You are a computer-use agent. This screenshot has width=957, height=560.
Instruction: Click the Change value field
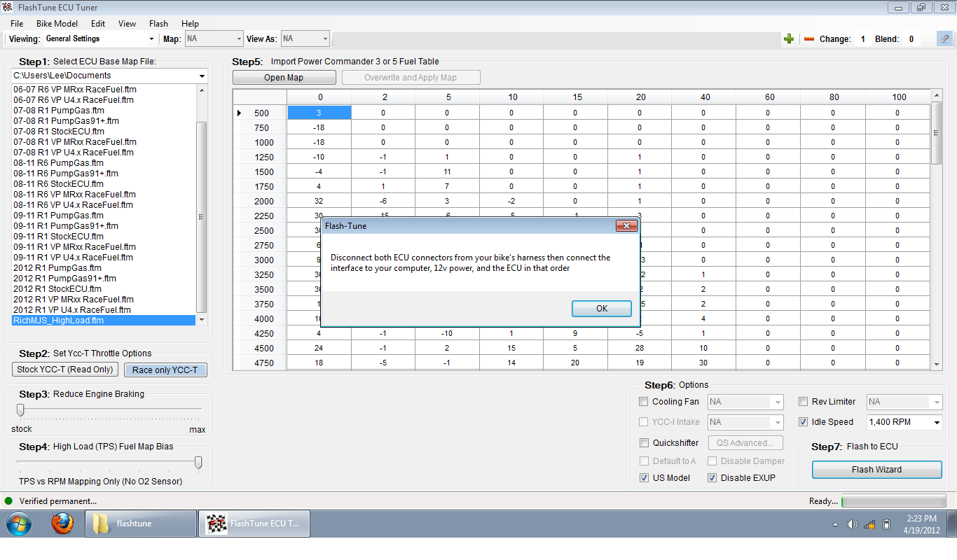point(862,39)
